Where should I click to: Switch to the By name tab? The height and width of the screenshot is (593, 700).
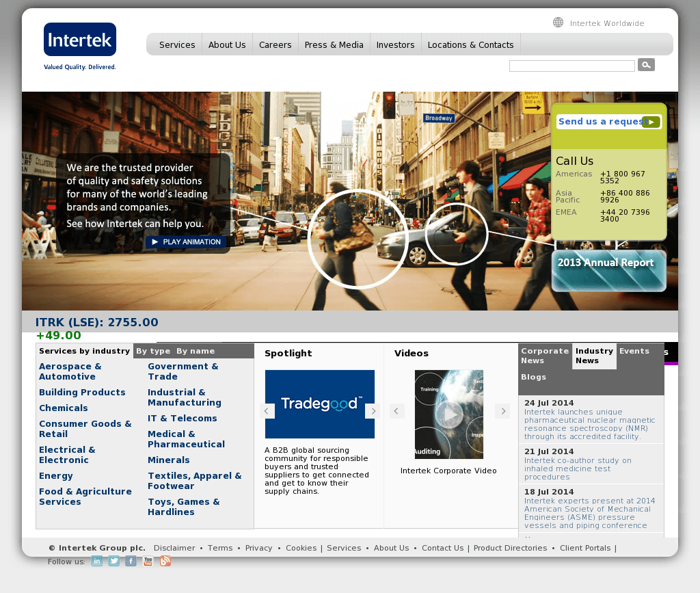pyautogui.click(x=196, y=351)
